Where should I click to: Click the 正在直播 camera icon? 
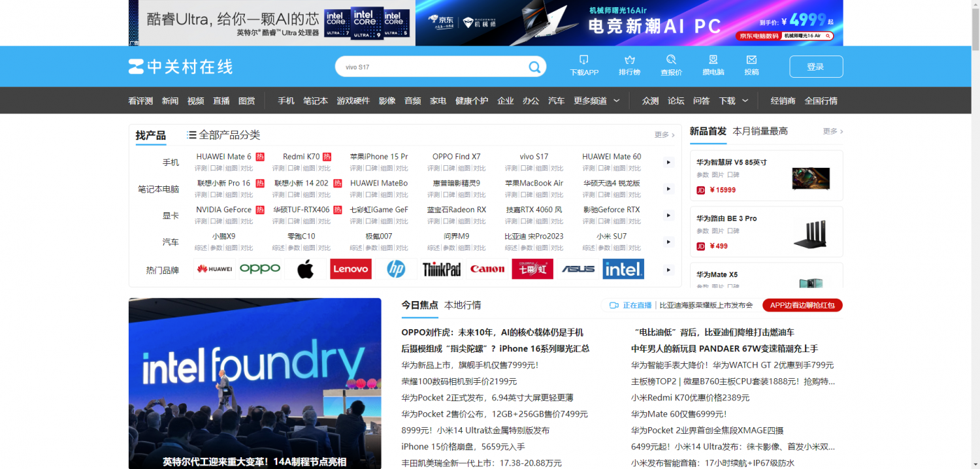click(x=613, y=305)
